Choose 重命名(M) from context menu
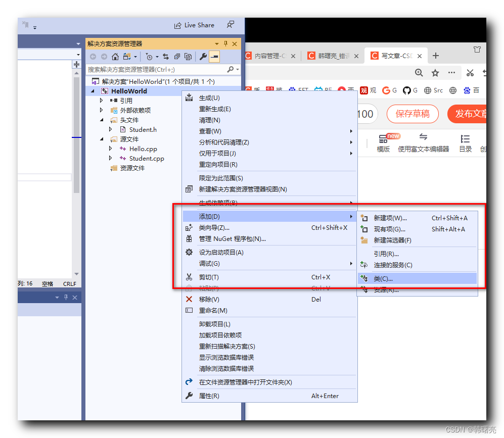 pos(269,311)
